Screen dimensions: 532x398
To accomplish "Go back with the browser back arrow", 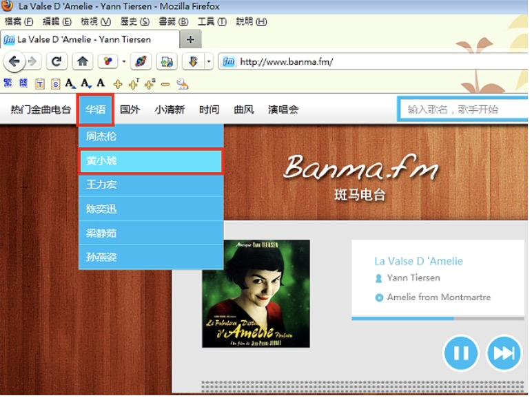I will (14, 62).
